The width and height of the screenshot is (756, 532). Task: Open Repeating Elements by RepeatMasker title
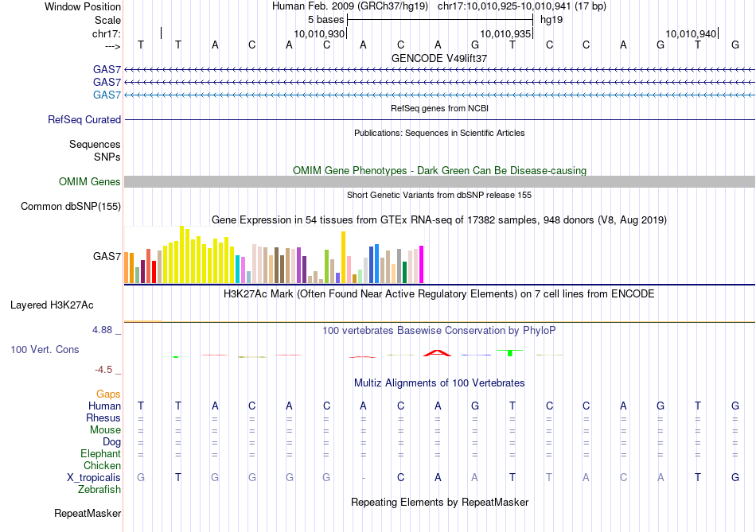point(439,502)
